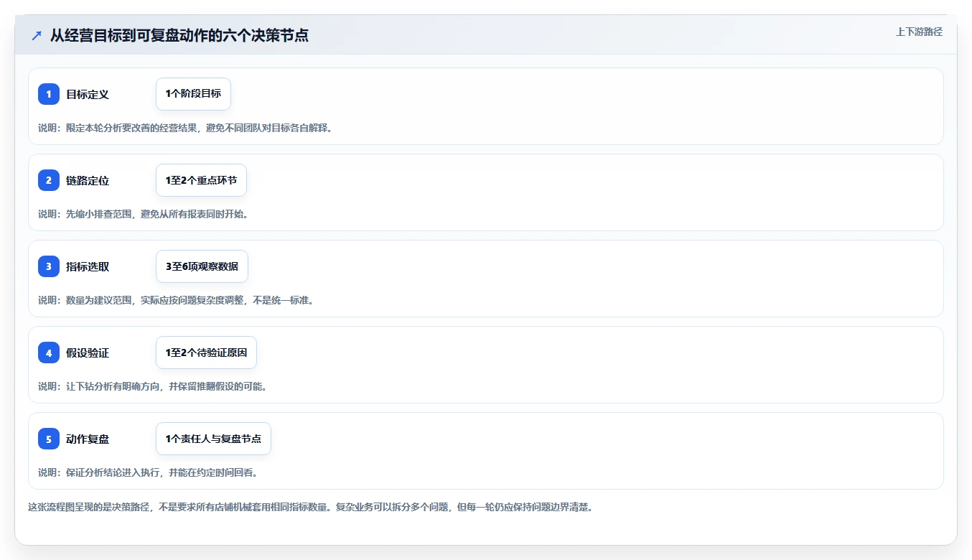Click the note '保证分析结论进入执行'
The image size is (972, 560).
113,472
